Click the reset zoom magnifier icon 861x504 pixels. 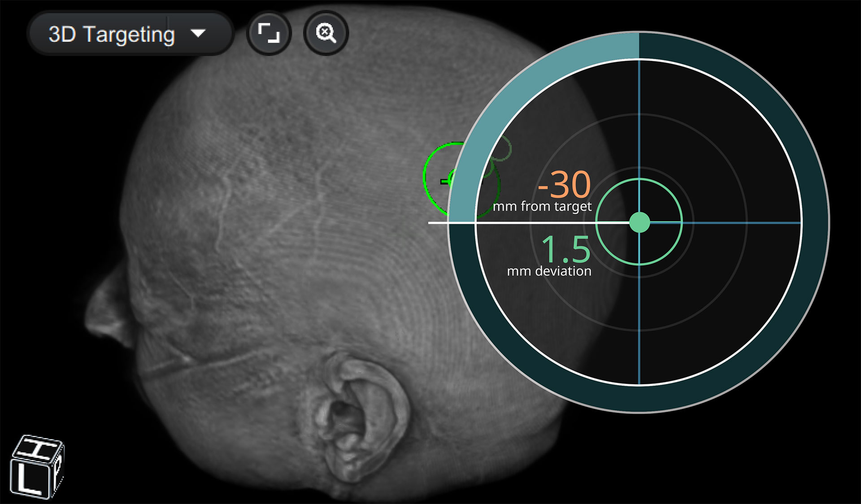click(x=326, y=33)
